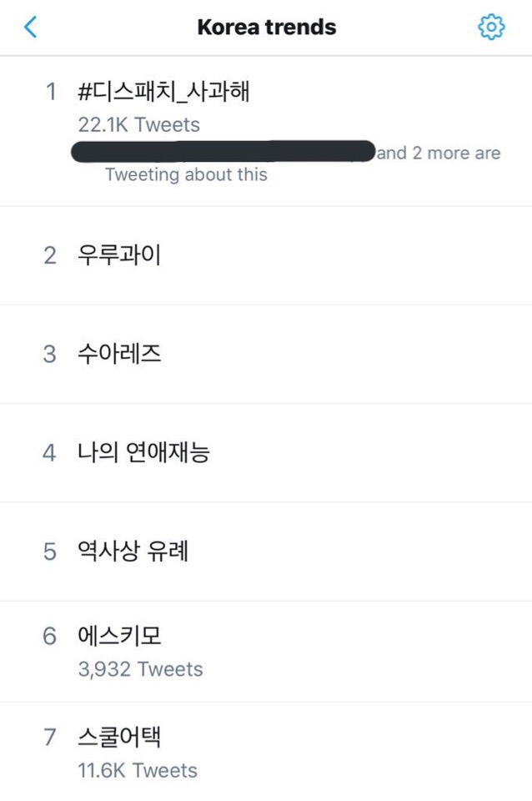The width and height of the screenshot is (532, 801).
Task: Click the redacted usernames bar
Action: pyautogui.click(x=223, y=153)
